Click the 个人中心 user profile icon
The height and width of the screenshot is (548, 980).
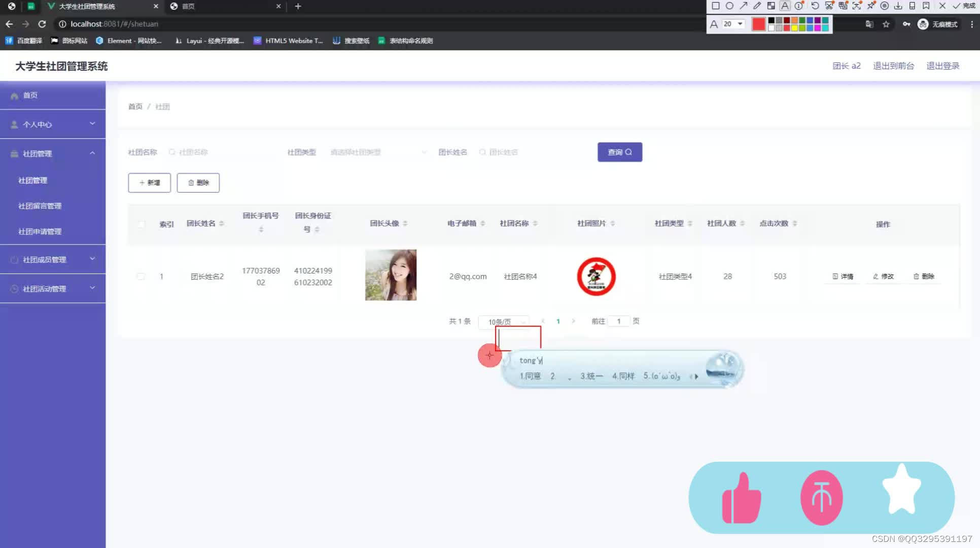coord(14,124)
